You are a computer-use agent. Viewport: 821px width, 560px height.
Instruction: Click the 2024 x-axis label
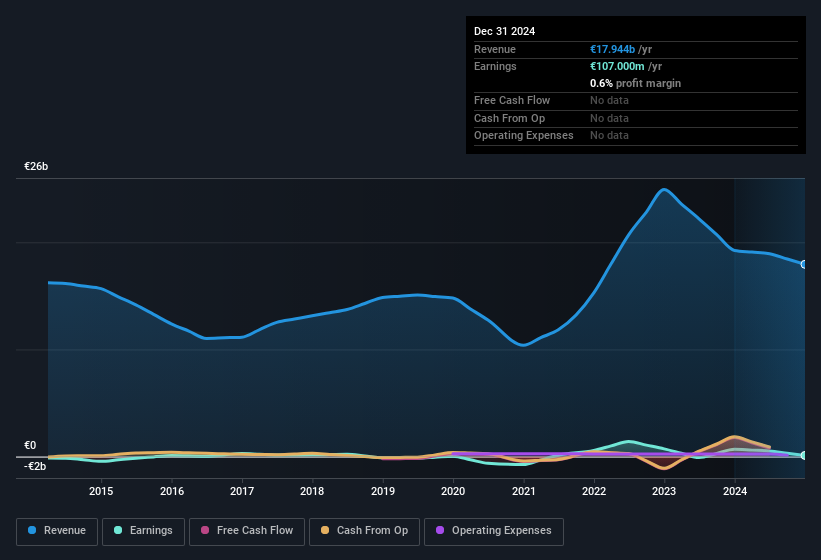[735, 491]
